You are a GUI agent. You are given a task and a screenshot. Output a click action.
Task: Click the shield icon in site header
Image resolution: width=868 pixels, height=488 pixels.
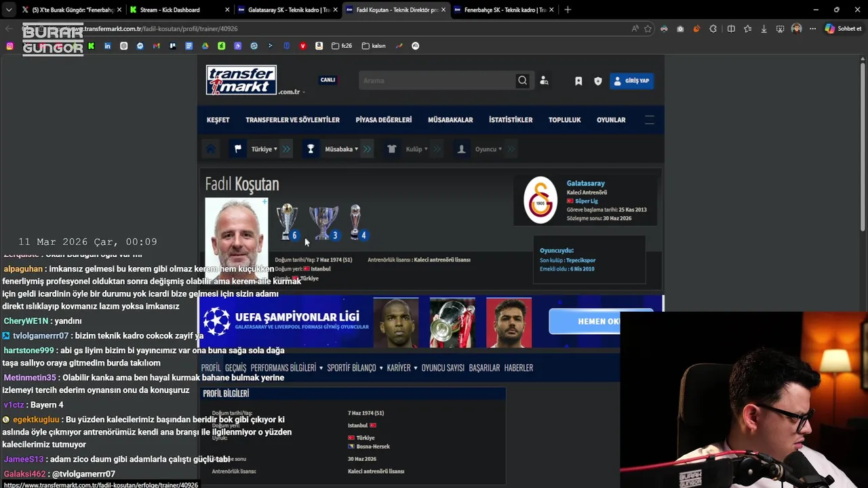pyautogui.click(x=598, y=81)
